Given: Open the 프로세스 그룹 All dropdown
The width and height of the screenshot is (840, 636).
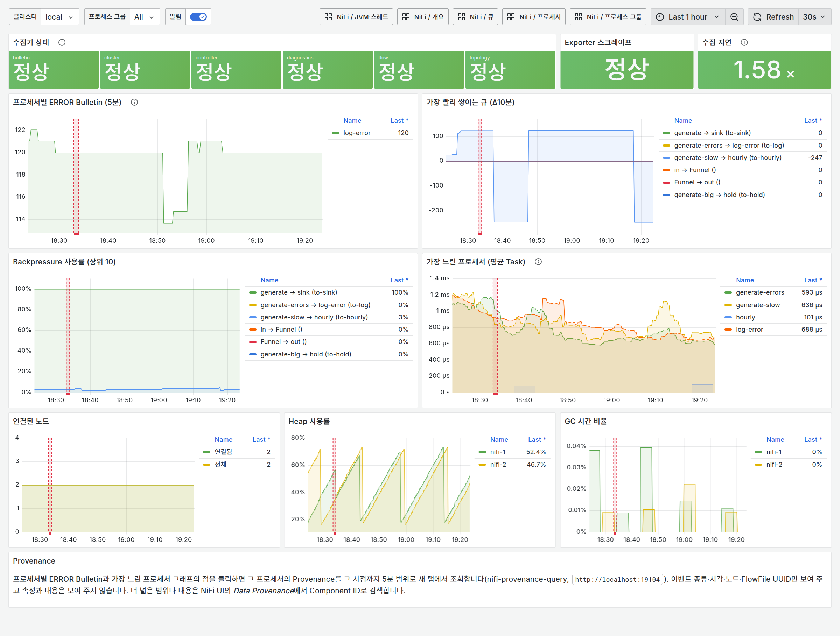Looking at the screenshot, I should pos(144,17).
